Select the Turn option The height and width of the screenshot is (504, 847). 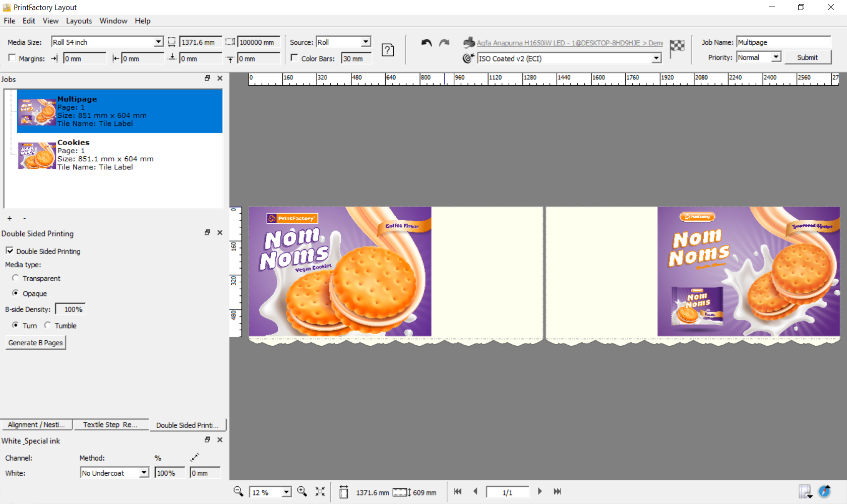coord(16,325)
